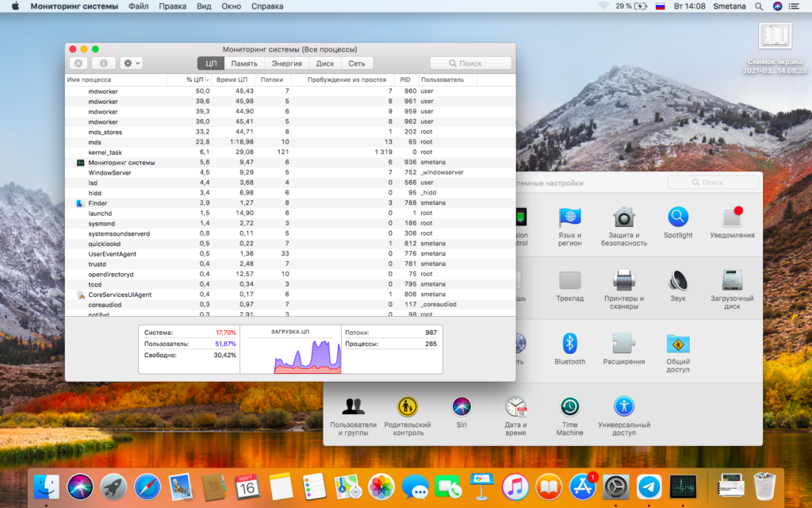Select the WindowServer process row

pos(290,172)
